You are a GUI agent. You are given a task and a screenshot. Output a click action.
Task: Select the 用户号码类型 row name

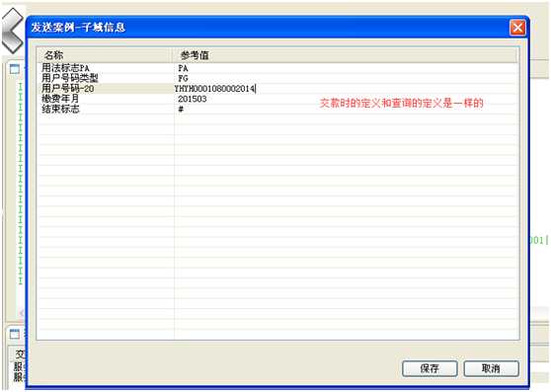click(70, 78)
